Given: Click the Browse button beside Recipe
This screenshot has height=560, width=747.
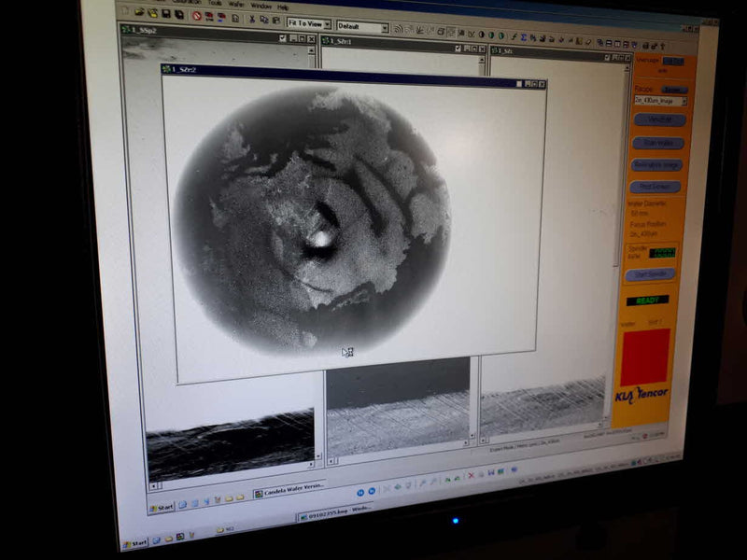Looking at the screenshot, I should (x=673, y=90).
